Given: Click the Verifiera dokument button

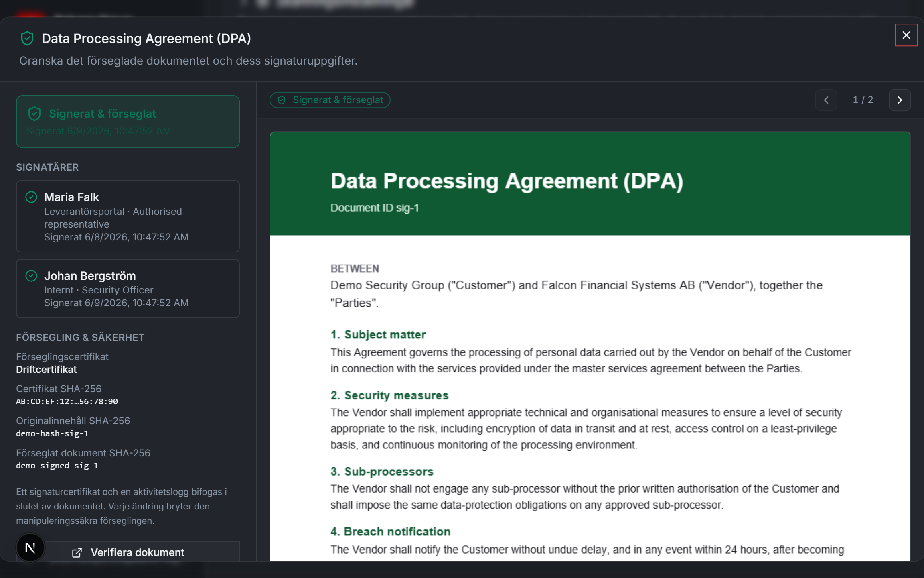Looking at the screenshot, I should pos(128,552).
